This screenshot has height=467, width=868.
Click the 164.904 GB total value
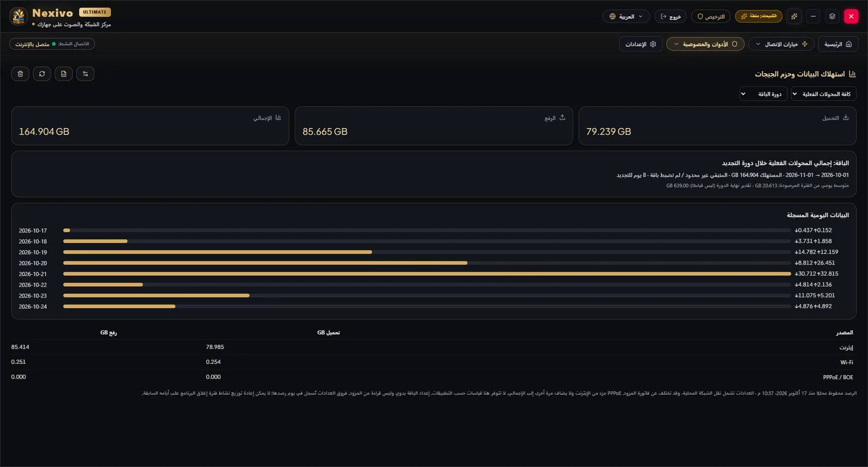click(x=44, y=131)
